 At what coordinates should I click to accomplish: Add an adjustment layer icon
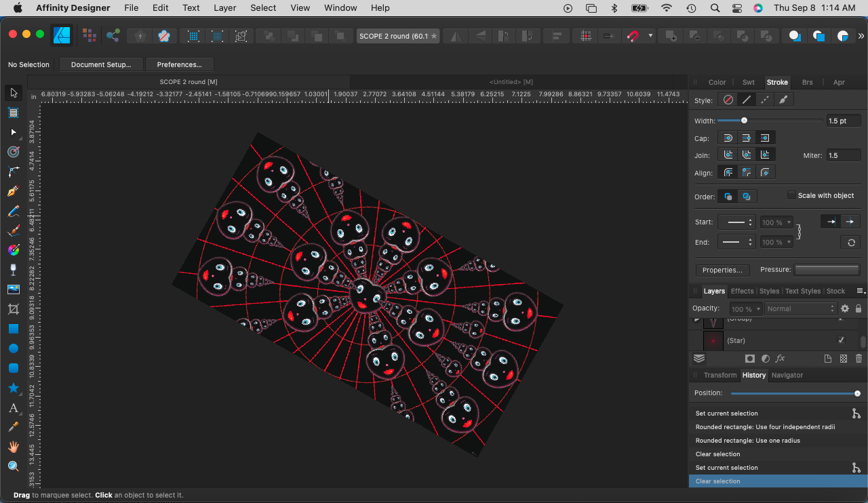click(x=766, y=359)
